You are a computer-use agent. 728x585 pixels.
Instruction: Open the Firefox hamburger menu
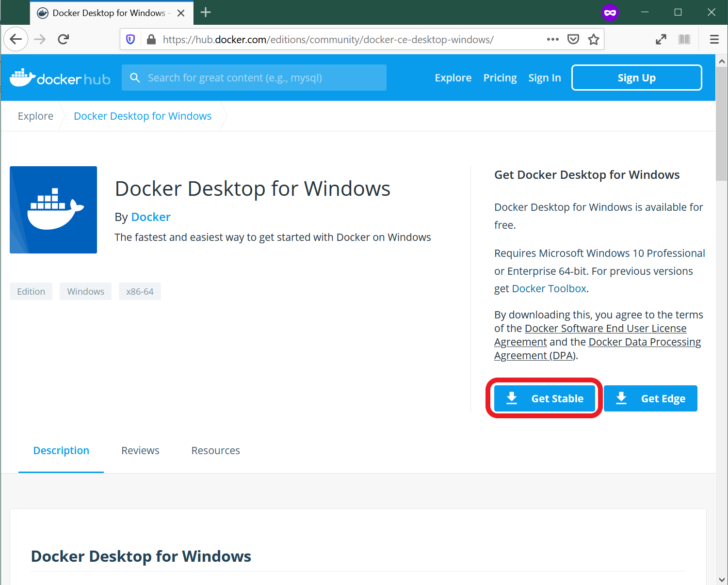click(714, 39)
